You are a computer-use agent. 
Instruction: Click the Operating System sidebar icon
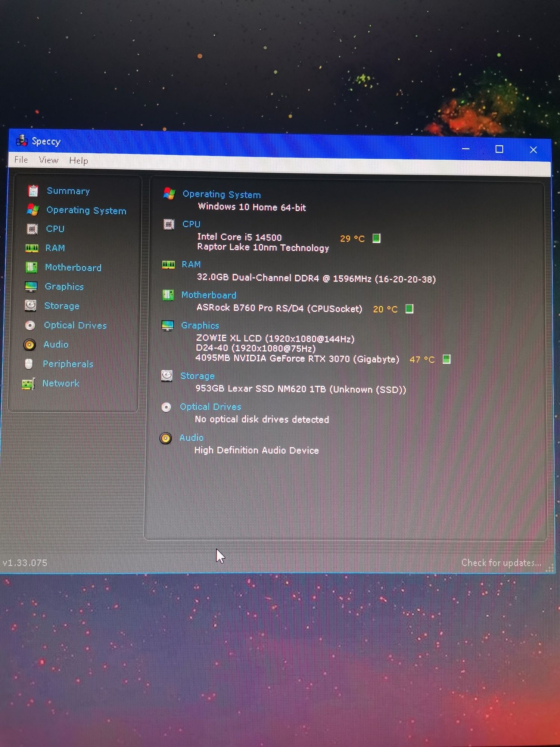click(32, 210)
